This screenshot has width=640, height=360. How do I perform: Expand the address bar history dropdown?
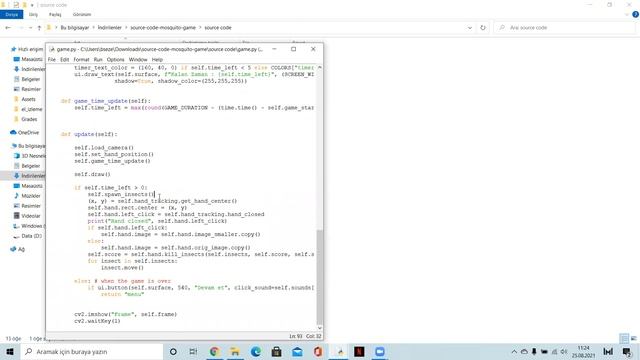[470, 28]
